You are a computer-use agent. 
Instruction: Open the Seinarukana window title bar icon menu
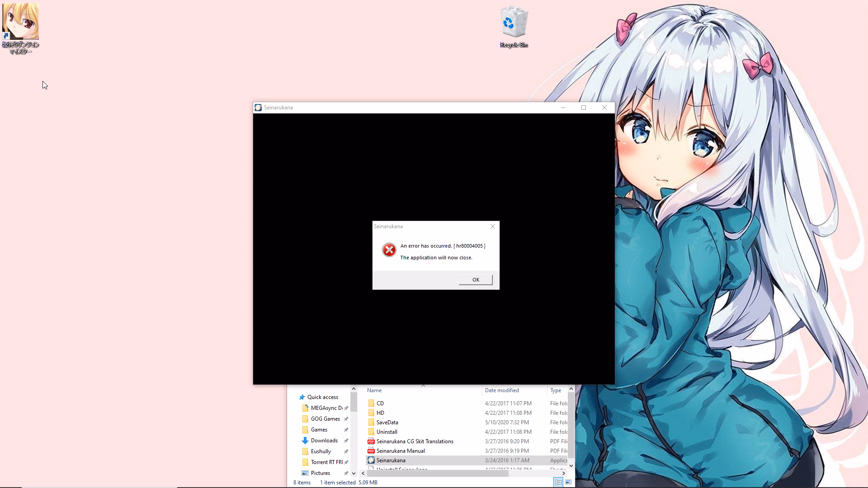pyautogui.click(x=258, y=108)
